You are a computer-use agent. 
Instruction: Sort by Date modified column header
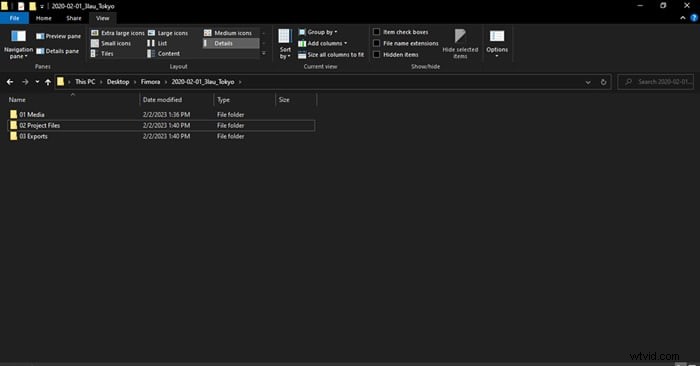(x=177, y=100)
